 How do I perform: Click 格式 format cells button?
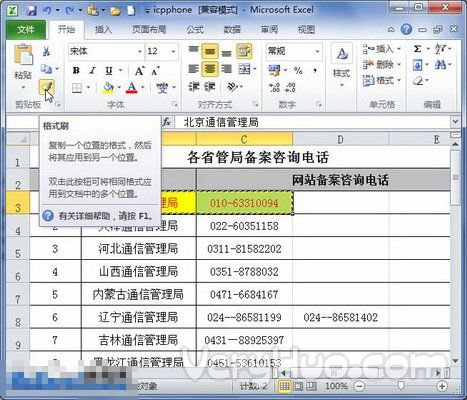[381, 80]
